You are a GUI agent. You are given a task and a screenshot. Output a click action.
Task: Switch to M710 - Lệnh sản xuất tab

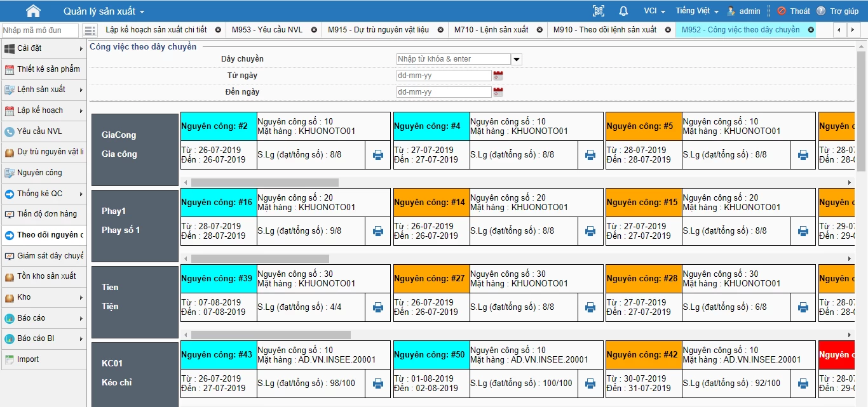tap(491, 30)
